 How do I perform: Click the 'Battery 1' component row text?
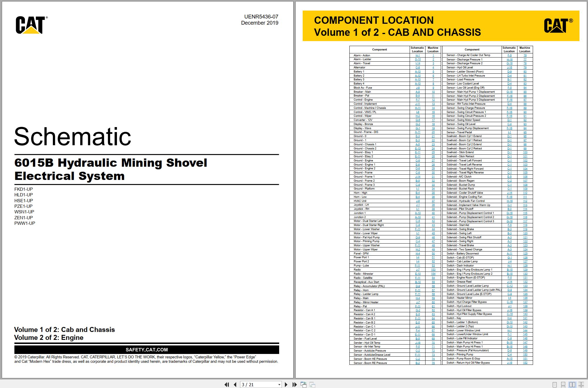point(359,72)
